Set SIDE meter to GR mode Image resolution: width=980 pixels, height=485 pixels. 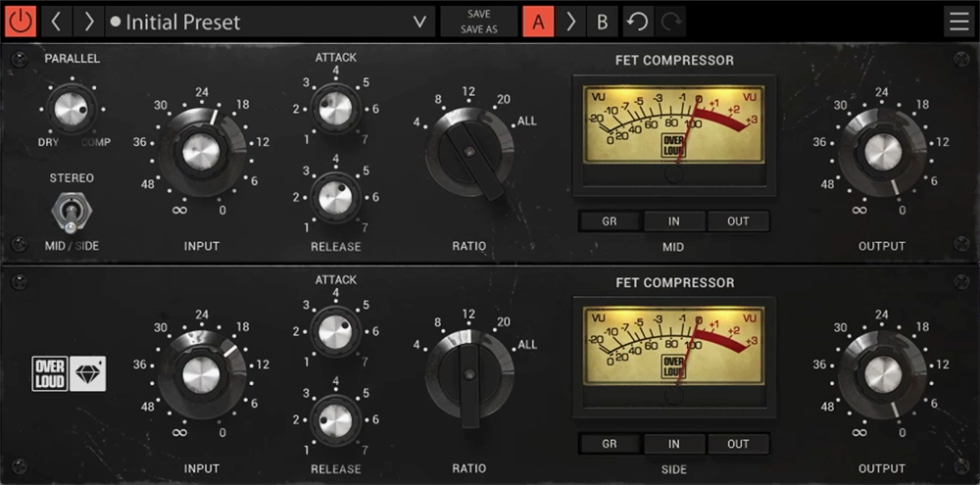point(610,444)
